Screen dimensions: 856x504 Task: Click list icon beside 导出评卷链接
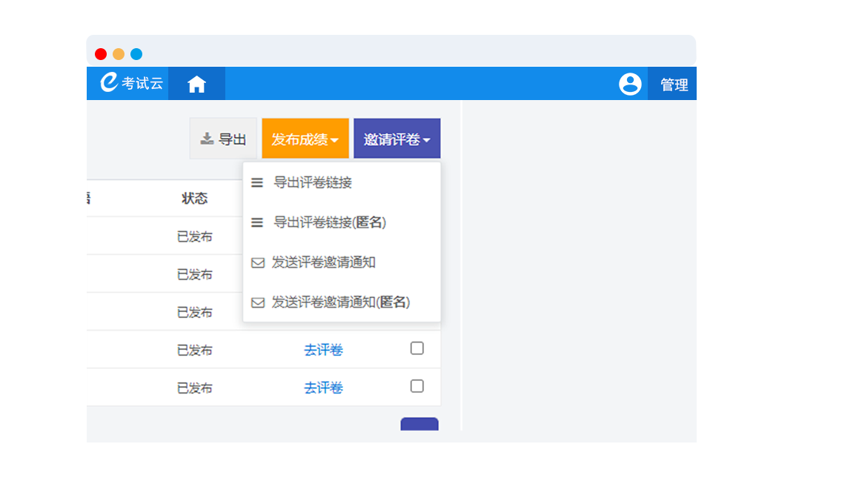click(x=257, y=182)
